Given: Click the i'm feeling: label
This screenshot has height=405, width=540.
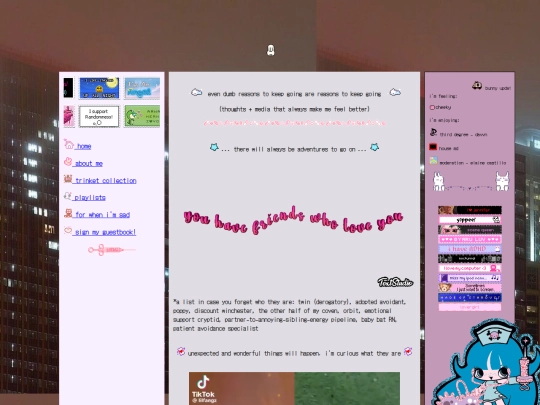Looking at the screenshot, I should [443, 96].
